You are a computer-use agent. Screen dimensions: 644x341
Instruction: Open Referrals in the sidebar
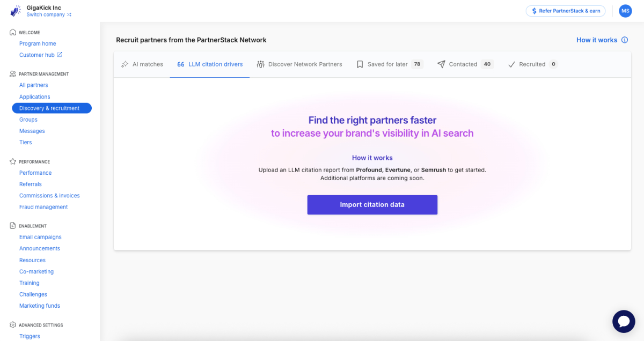pos(31,184)
